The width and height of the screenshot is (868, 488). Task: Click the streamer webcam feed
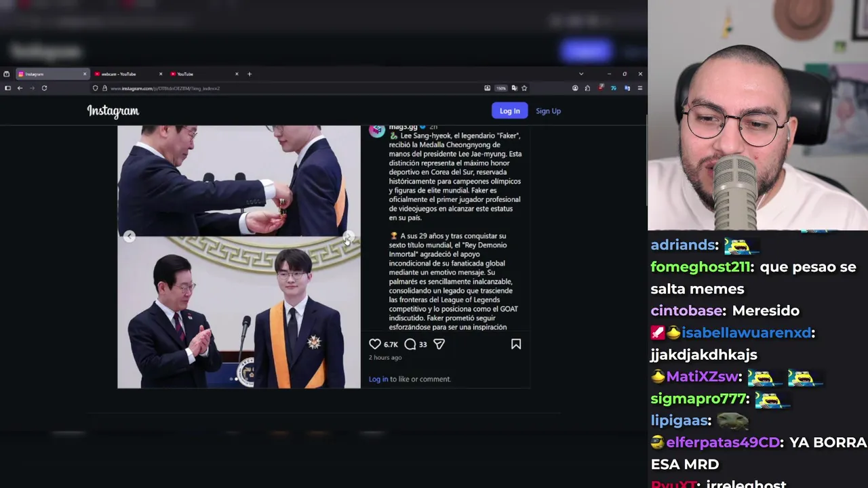coord(757,115)
